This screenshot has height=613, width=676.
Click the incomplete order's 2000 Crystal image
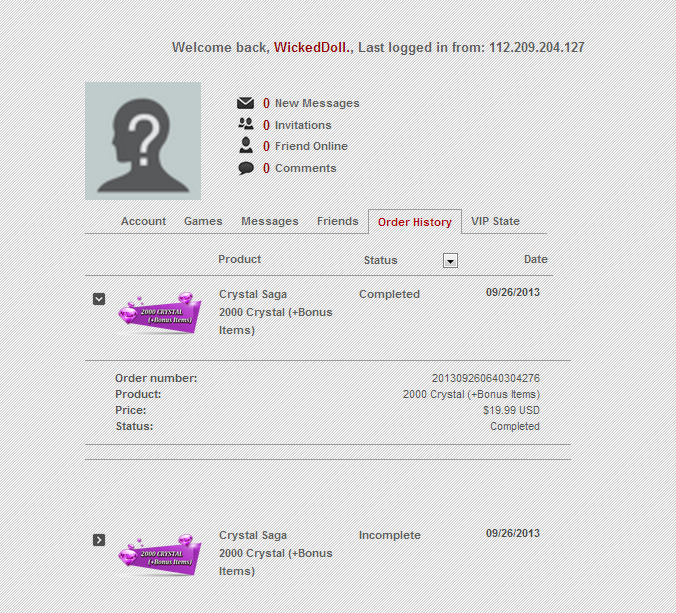[160, 555]
